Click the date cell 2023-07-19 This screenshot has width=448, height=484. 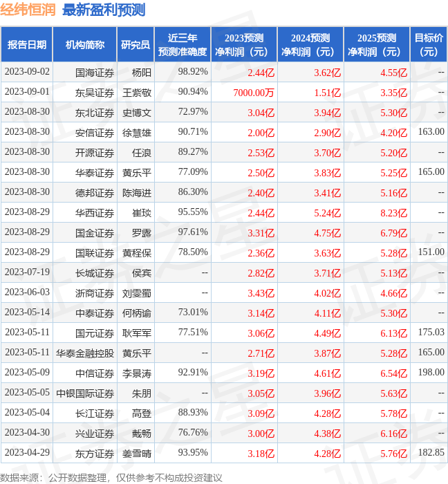[x=27, y=272]
